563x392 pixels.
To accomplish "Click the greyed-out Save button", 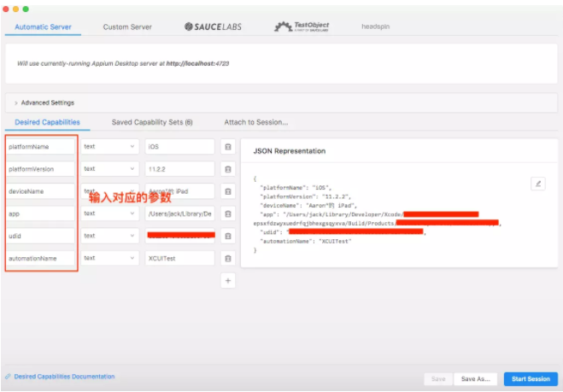I will 438,379.
